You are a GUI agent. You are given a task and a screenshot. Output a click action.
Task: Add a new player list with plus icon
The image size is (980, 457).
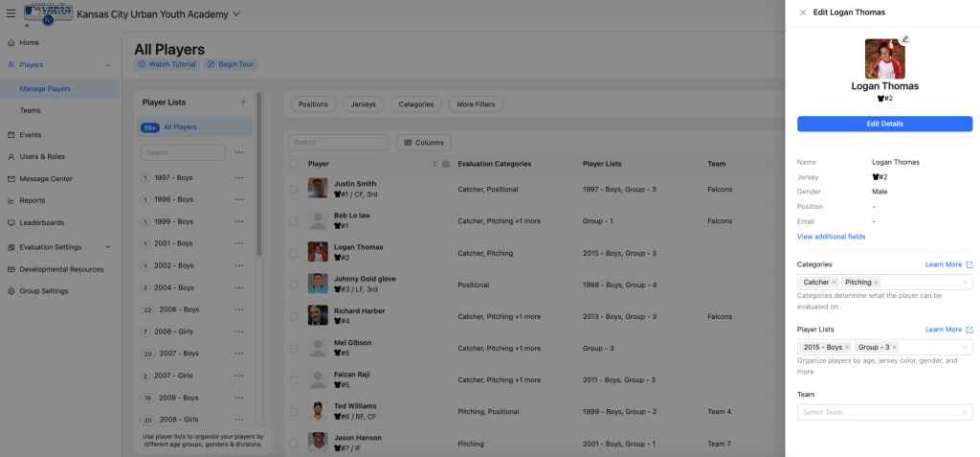pyautogui.click(x=243, y=102)
